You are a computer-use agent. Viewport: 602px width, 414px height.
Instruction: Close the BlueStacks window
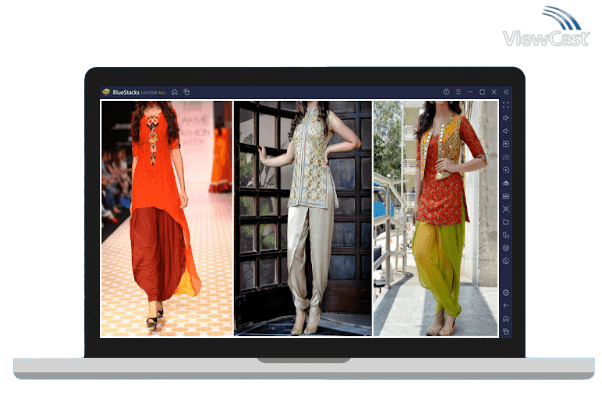494,92
